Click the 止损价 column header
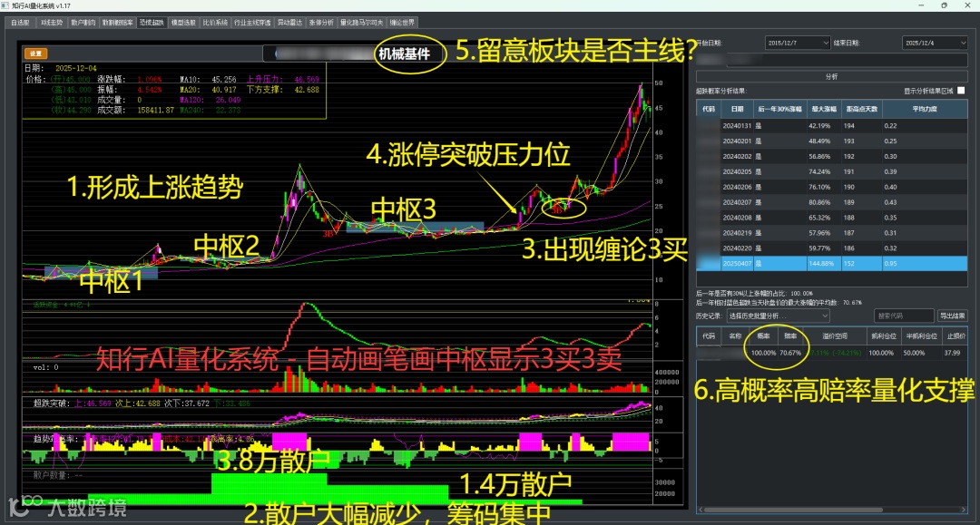The height and width of the screenshot is (525, 980). (955, 335)
